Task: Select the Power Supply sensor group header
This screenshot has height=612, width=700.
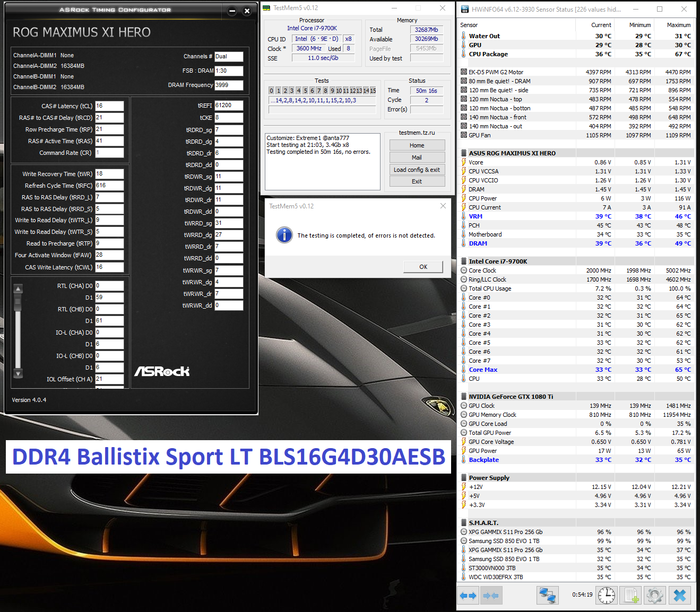Action: click(x=489, y=478)
